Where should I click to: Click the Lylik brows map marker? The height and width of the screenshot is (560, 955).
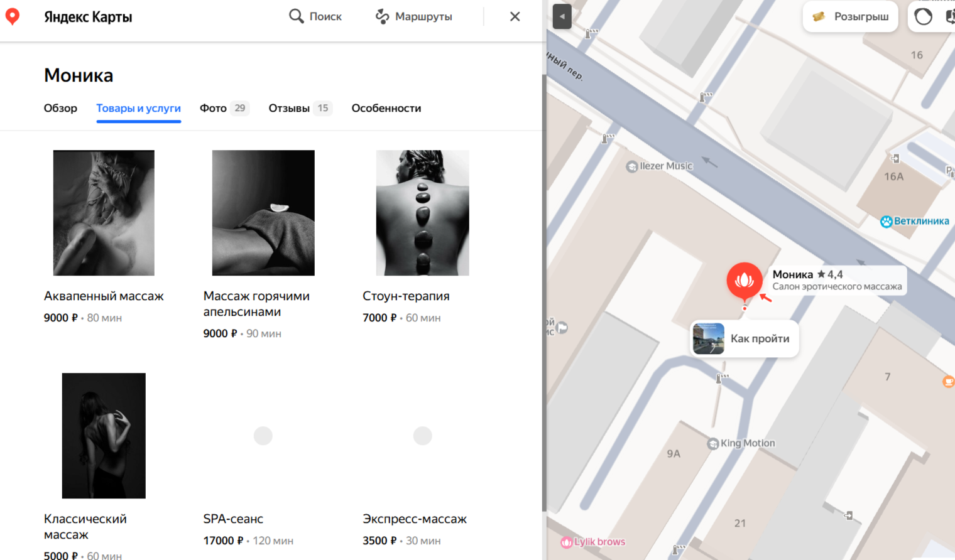567,542
